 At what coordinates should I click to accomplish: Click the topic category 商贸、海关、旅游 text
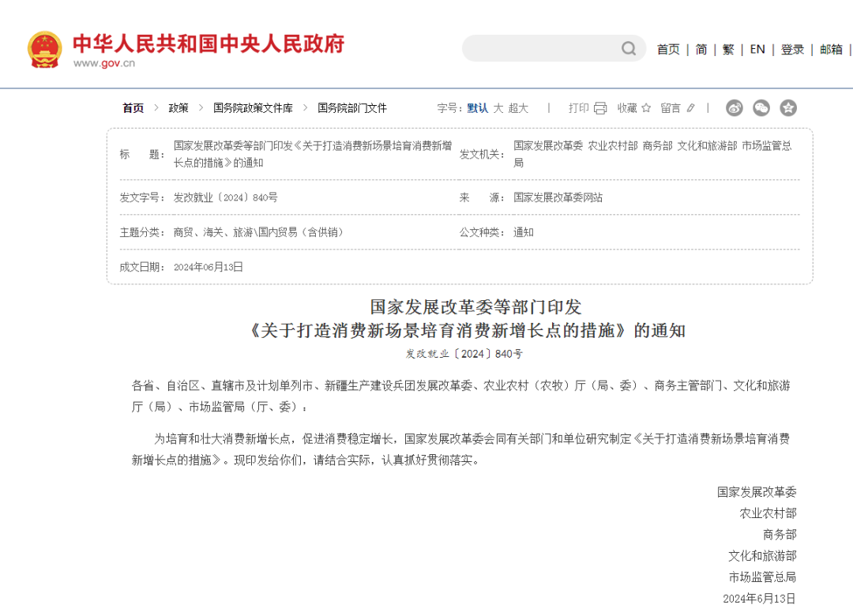pos(258,232)
